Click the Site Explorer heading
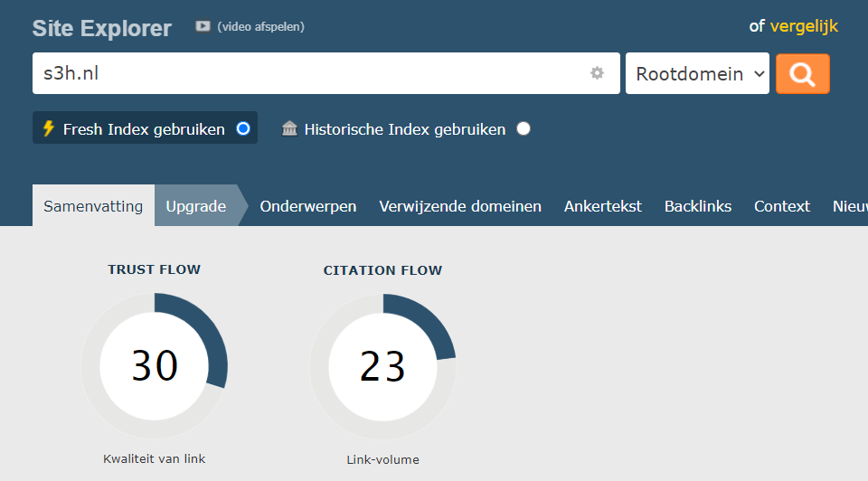This screenshot has height=481, width=868. coord(102,28)
